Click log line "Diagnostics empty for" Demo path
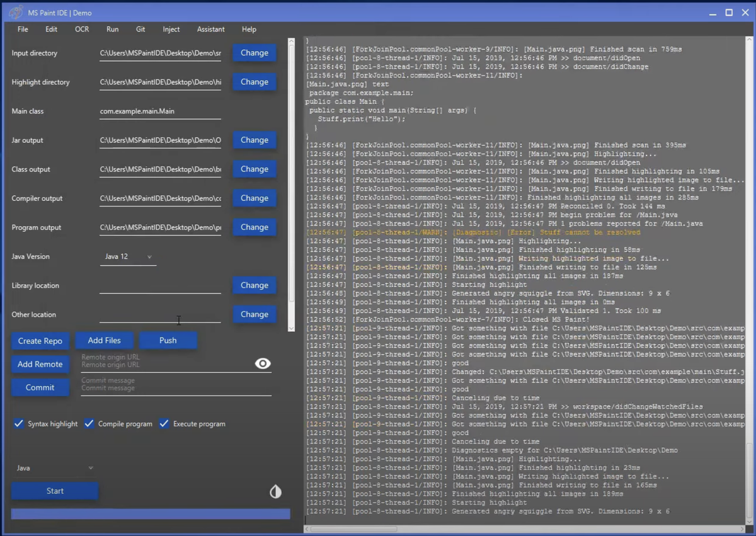The width and height of the screenshot is (756, 536). pyautogui.click(x=492, y=450)
